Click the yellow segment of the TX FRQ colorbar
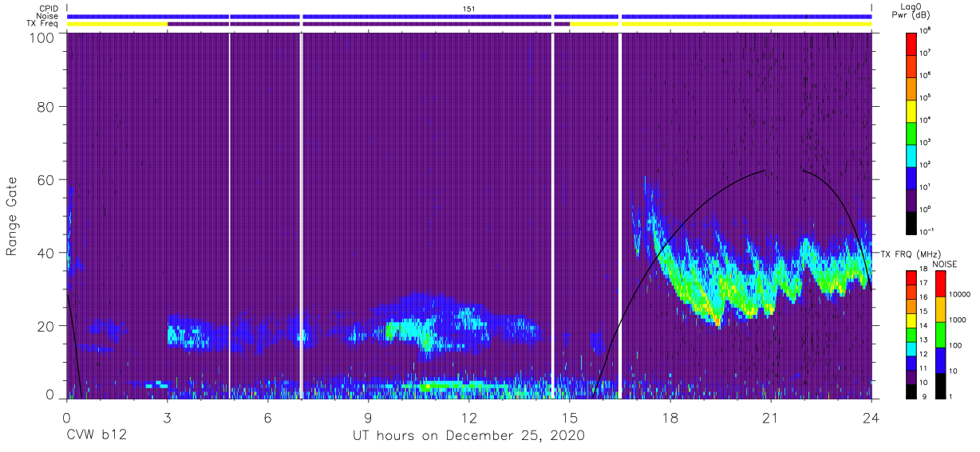The width and height of the screenshot is (980, 452). [x=911, y=320]
